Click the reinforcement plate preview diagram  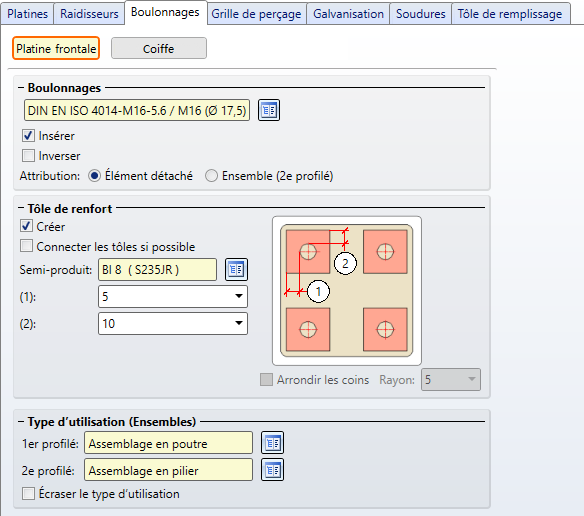(347, 291)
